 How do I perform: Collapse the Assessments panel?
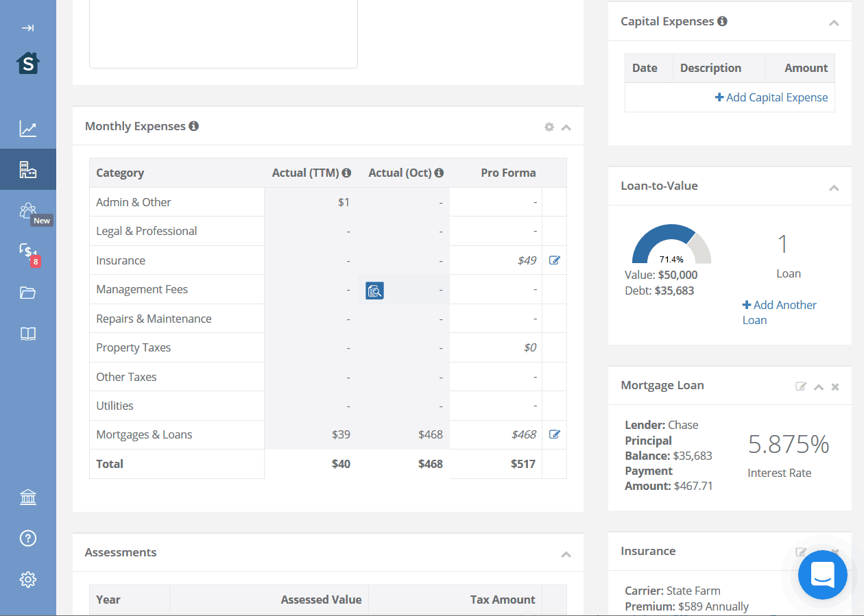[566, 554]
